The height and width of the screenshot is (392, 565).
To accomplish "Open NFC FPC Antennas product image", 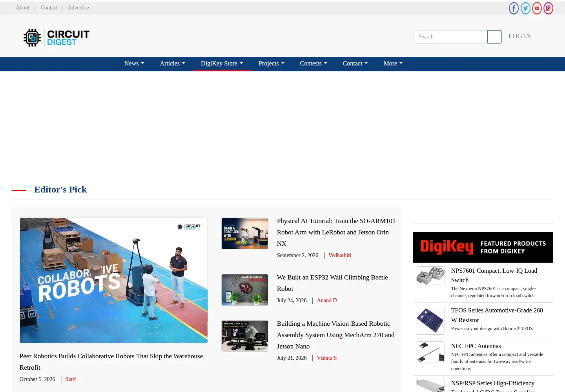I will pos(430,352).
